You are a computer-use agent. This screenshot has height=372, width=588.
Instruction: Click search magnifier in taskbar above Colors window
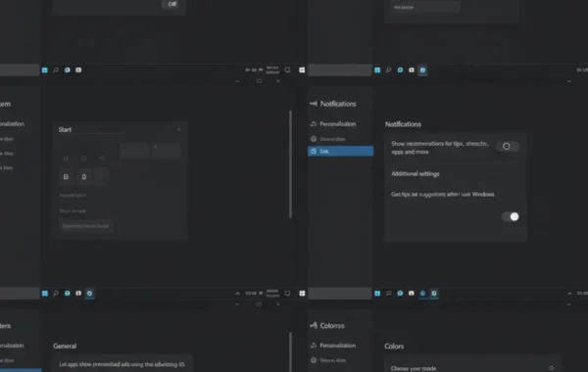tap(389, 294)
